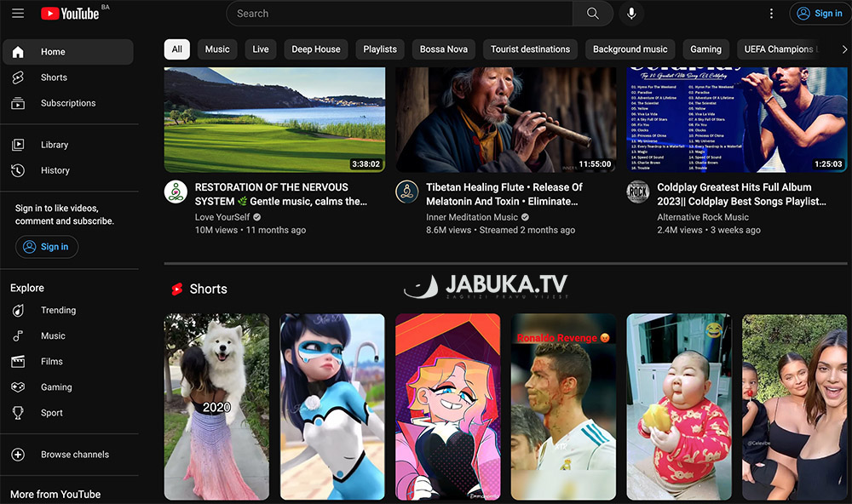Select the Deep House filter chip
Image resolution: width=852 pixels, height=504 pixels.
316,49
